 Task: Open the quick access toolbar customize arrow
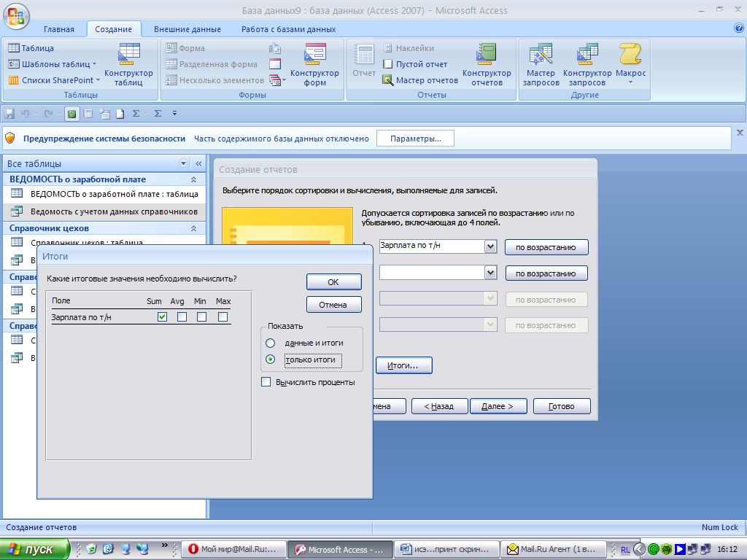point(174,113)
